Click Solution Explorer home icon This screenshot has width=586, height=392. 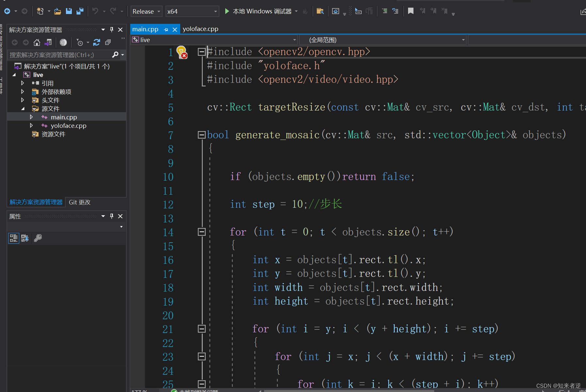(x=37, y=42)
